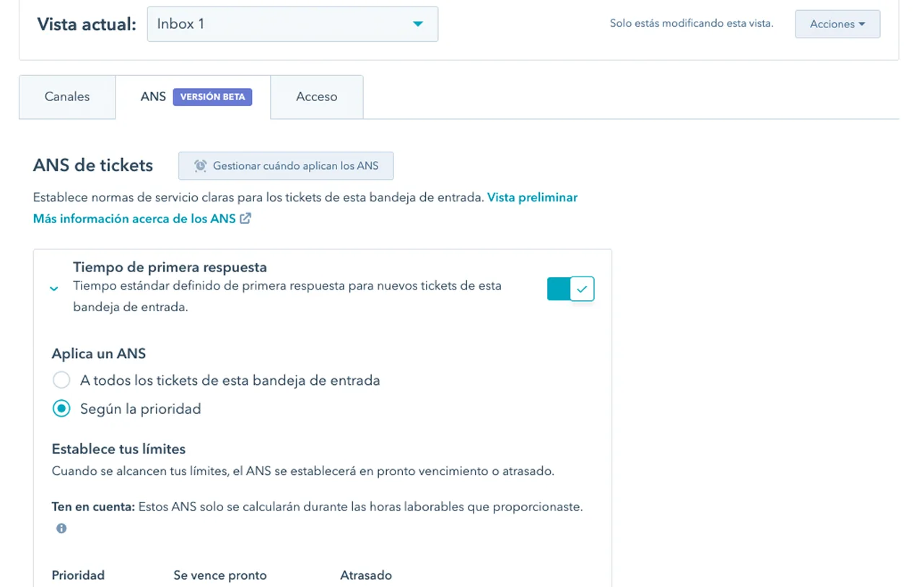Collapse the Tiempo de primera respuesta section
924x587 pixels.
(x=53, y=289)
